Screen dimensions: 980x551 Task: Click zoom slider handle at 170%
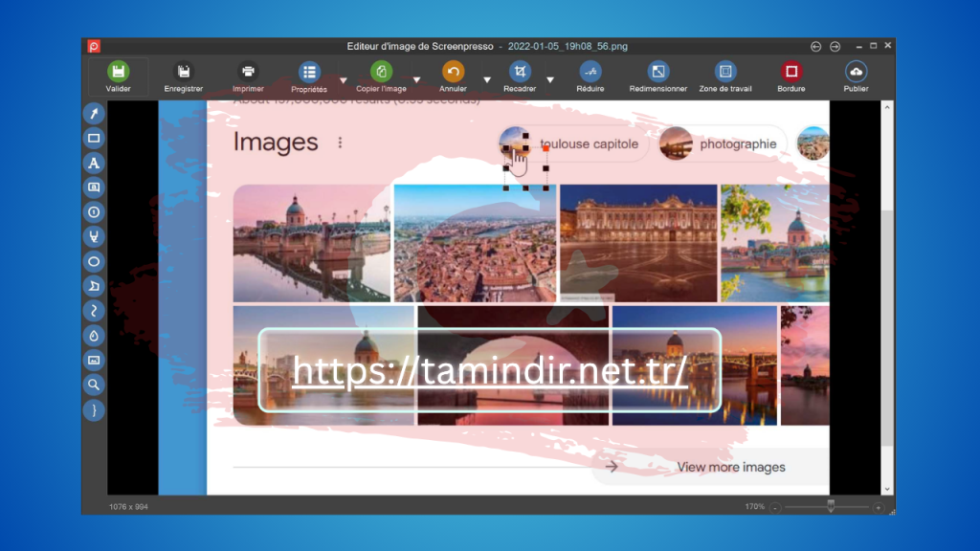(x=831, y=506)
